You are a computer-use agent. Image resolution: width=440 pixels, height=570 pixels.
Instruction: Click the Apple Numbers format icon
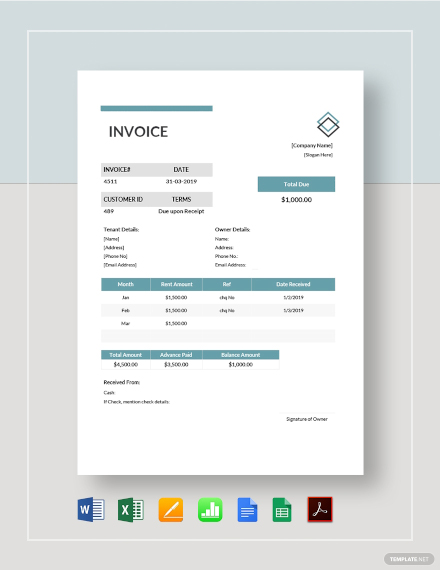210,510
